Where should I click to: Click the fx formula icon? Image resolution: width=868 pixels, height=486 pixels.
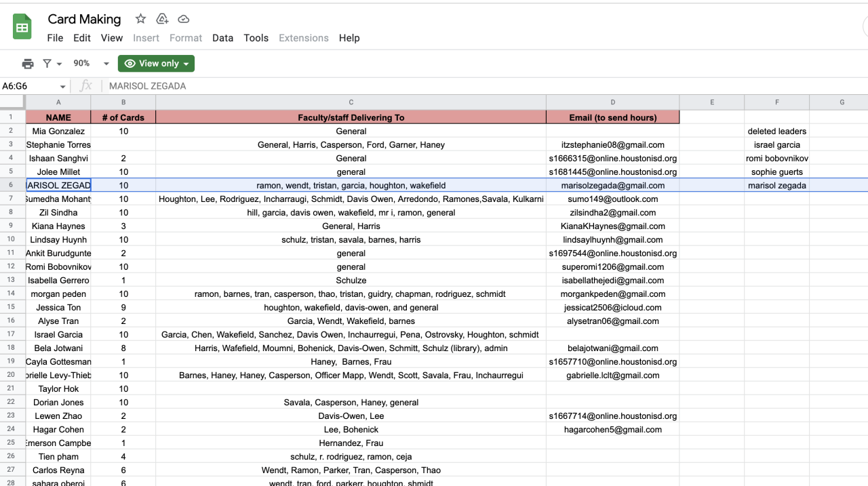pos(85,86)
